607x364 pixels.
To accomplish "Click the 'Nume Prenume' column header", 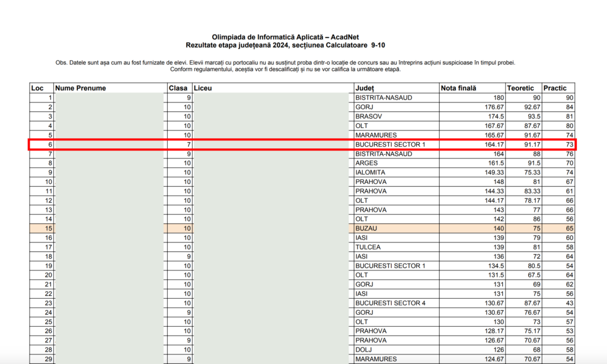I will [x=81, y=88].
